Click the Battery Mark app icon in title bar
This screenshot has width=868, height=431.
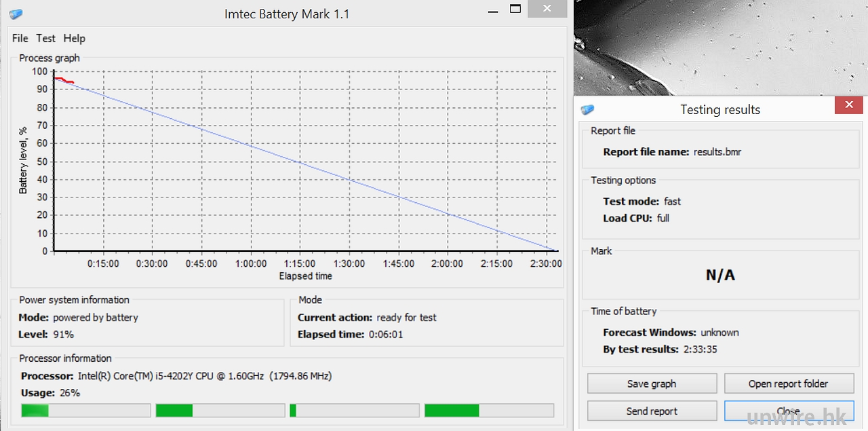16,14
